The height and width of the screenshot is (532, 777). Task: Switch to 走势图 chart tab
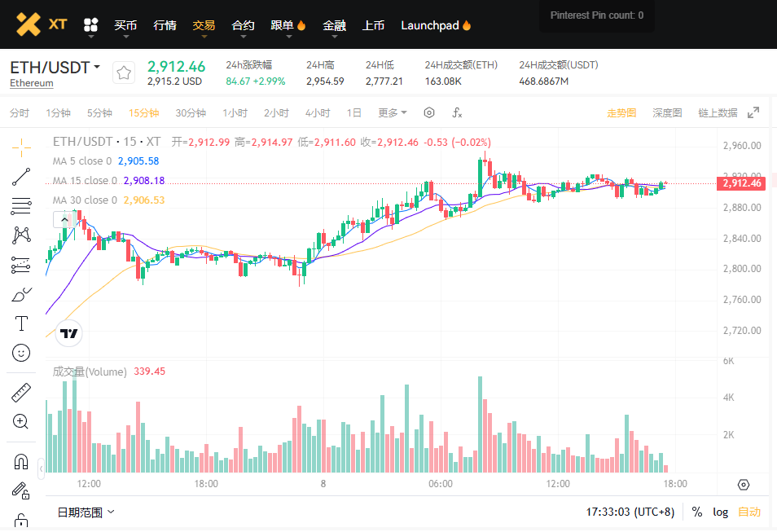(621, 112)
